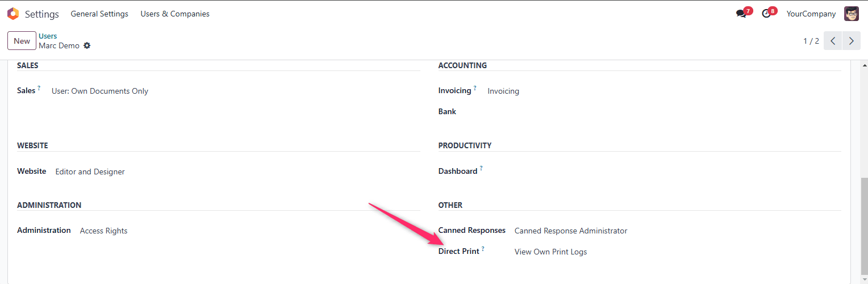Show the Sales field help tooltip icon
This screenshot has height=284, width=868.
click(x=39, y=88)
